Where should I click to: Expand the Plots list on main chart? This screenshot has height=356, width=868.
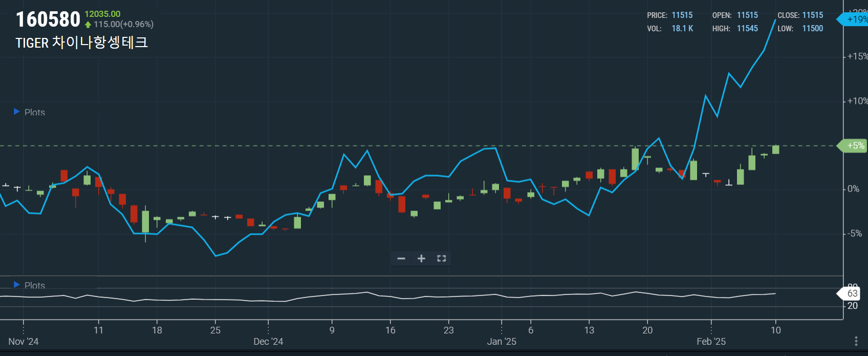(x=17, y=112)
